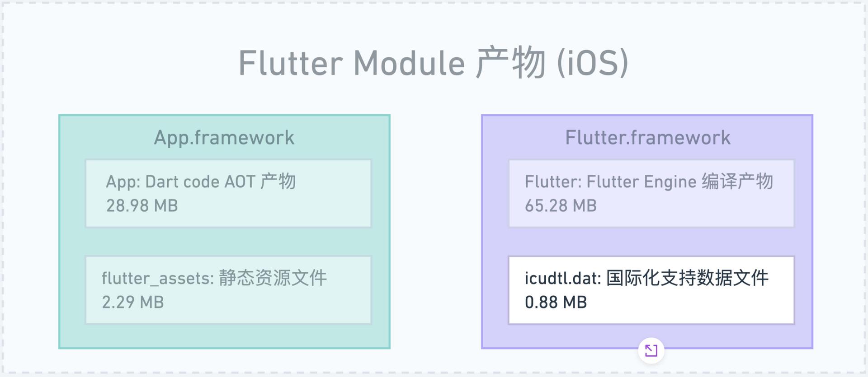Select the title Flutter Module 产物 (iOS)
Screen dimensions: 868x377
click(433, 63)
